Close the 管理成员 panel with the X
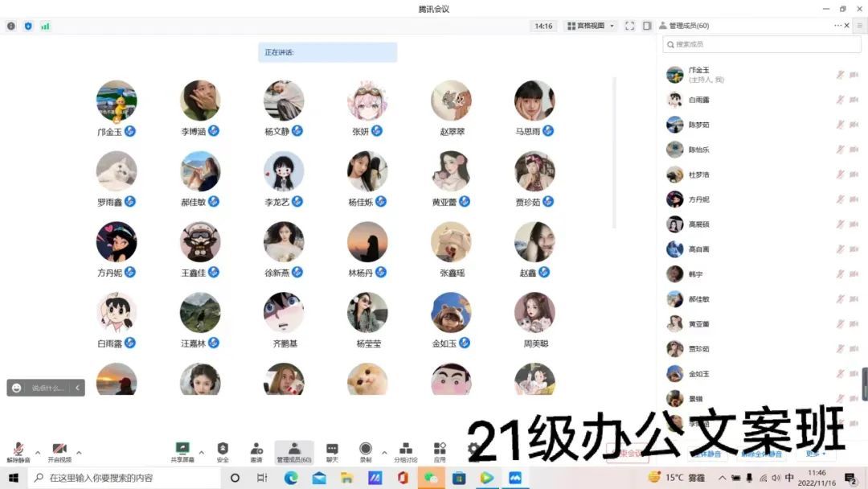This screenshot has height=489, width=868. click(847, 26)
